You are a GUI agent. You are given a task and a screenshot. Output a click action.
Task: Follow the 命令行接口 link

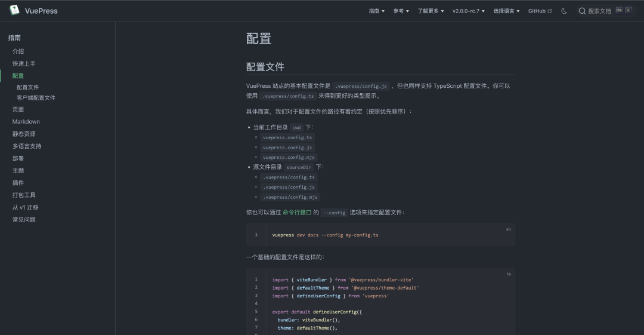(297, 213)
